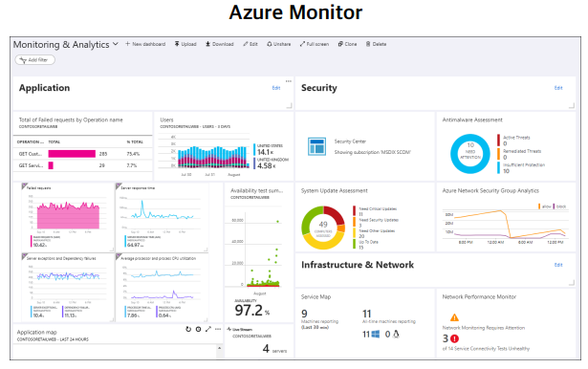
Task: Click the filter icon on Server response time
Action: [x=119, y=186]
